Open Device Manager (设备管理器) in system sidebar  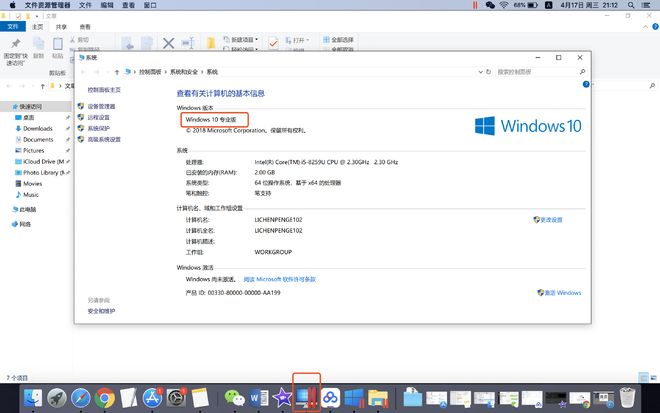(101, 107)
